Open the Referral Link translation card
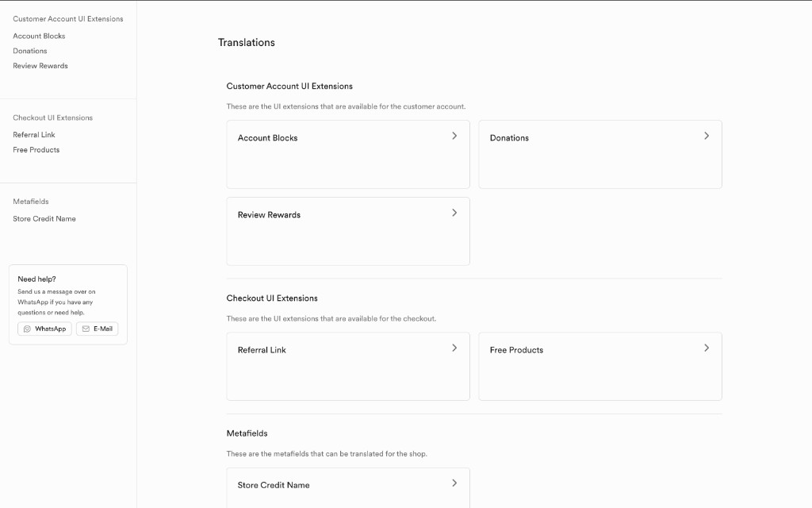This screenshot has width=812, height=508. [348, 367]
